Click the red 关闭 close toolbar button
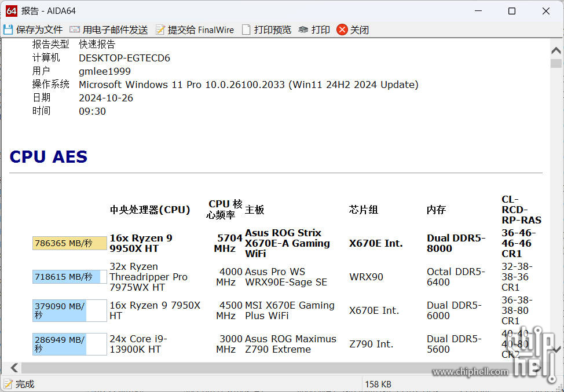564x392 pixels. pyautogui.click(x=353, y=30)
